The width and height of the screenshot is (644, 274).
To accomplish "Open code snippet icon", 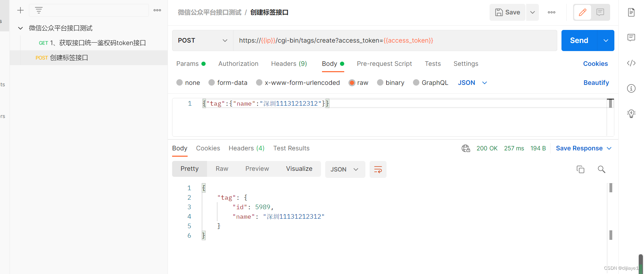I will click(631, 63).
